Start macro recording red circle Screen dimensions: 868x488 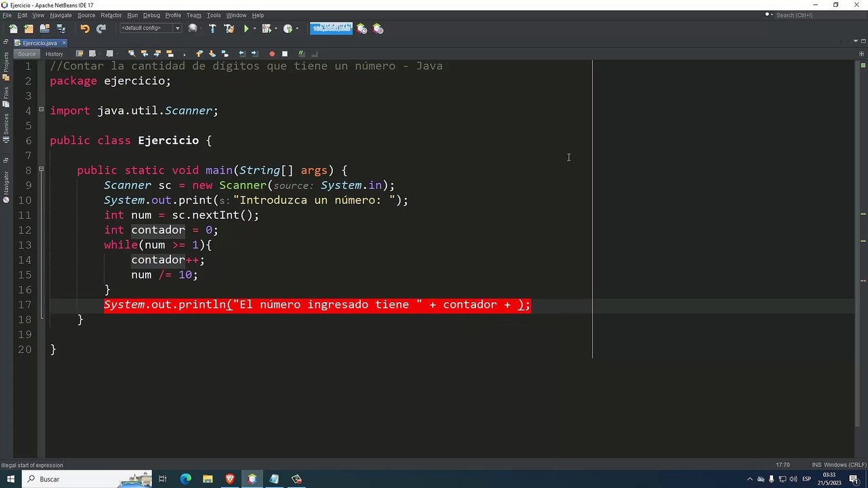tap(272, 54)
